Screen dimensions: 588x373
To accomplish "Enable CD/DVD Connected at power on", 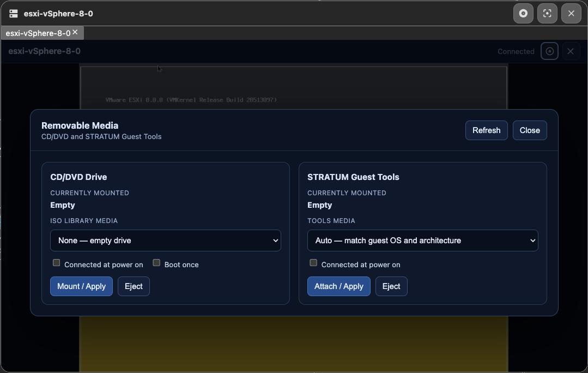I will (x=56, y=263).
